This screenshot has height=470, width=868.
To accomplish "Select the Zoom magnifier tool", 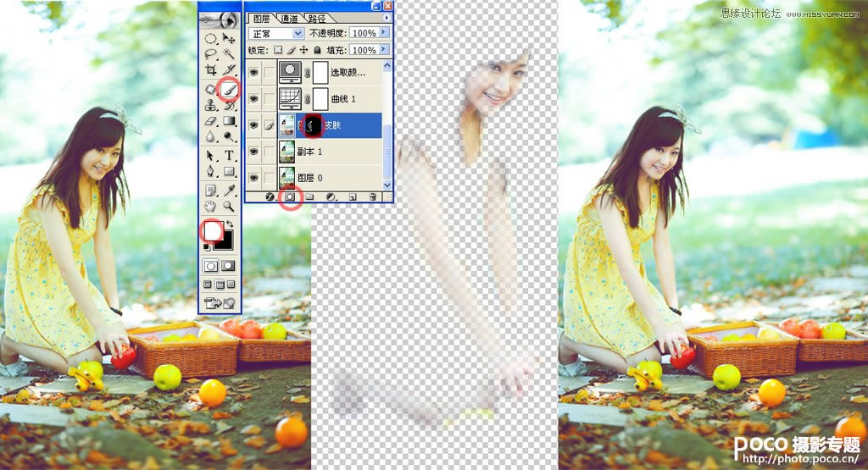I will coord(229,206).
